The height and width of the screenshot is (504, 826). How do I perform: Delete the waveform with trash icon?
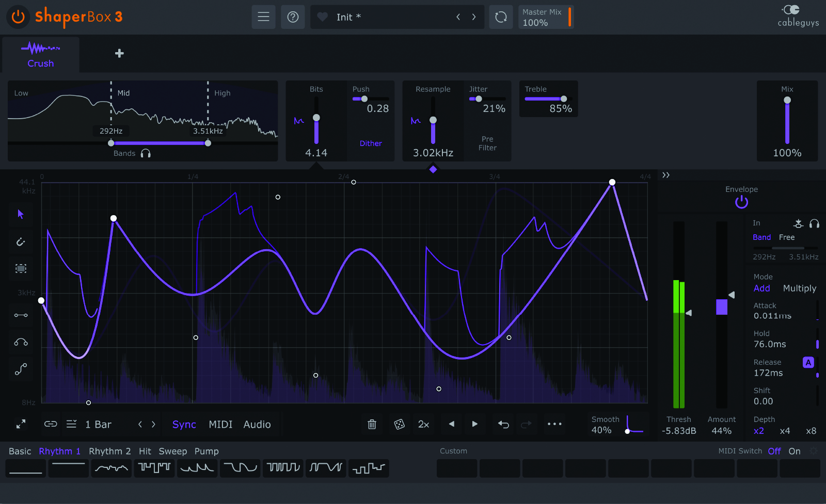[x=372, y=424]
